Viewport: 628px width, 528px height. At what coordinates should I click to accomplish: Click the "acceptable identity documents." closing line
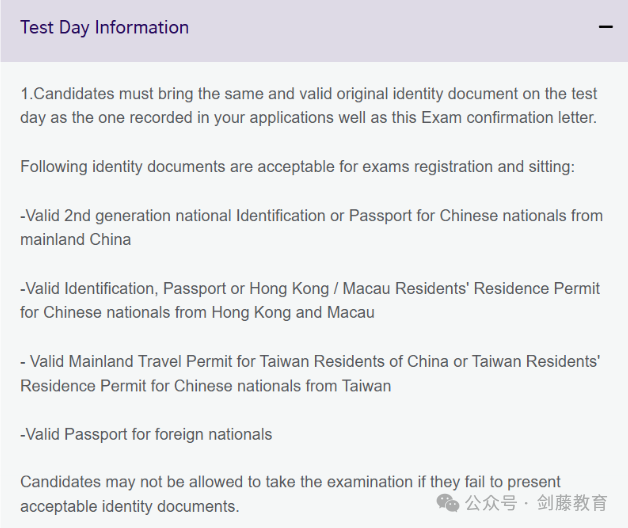[x=130, y=507]
